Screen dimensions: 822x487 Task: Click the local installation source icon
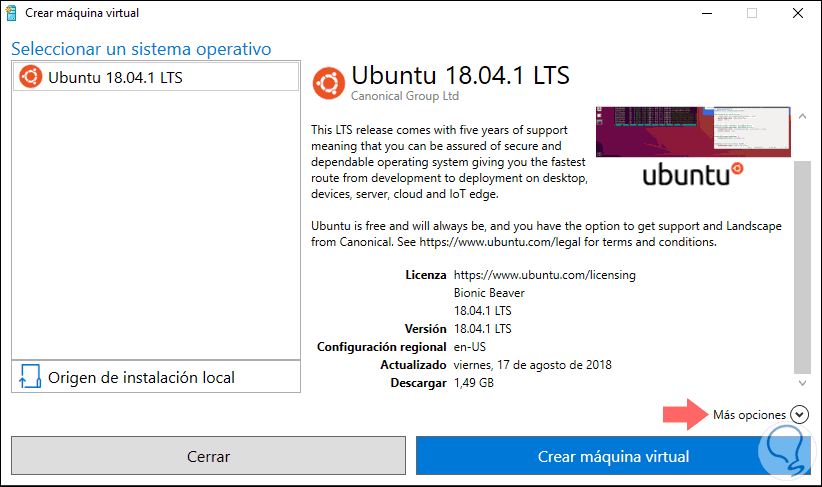[31, 377]
